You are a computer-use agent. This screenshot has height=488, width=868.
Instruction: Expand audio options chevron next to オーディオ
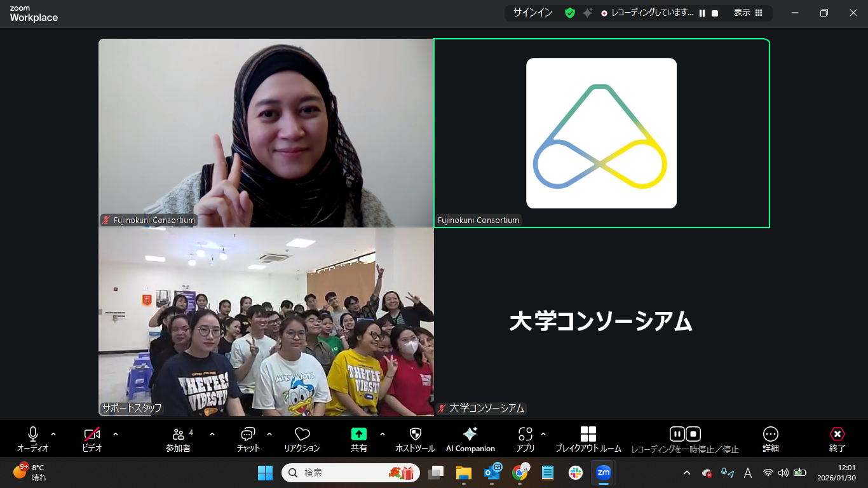click(x=53, y=435)
